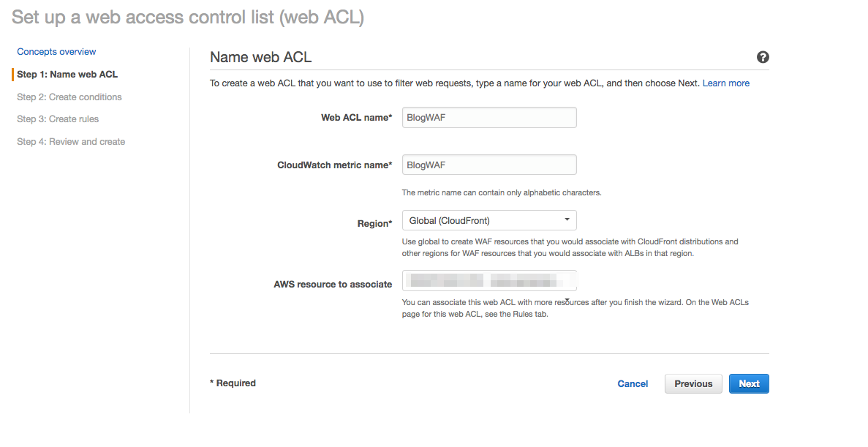Open the AWS resource to associate selector
This screenshot has width=868, height=447.
tap(489, 280)
